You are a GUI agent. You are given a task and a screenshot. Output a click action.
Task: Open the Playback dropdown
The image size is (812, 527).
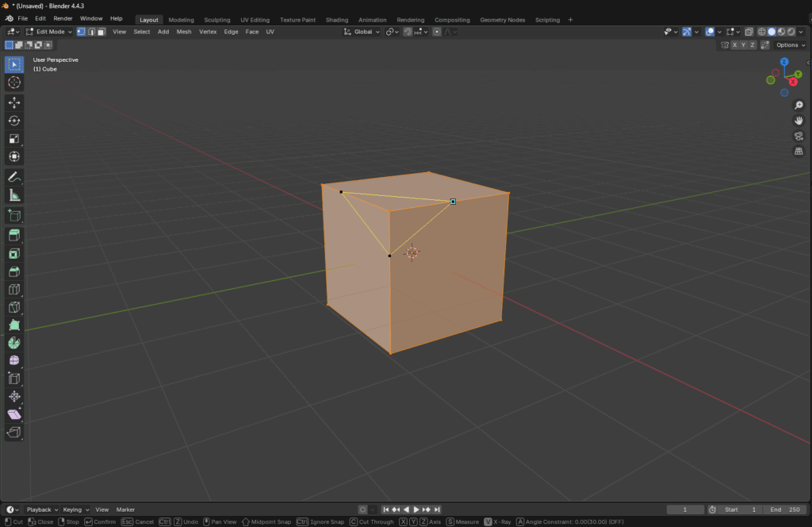coord(42,510)
